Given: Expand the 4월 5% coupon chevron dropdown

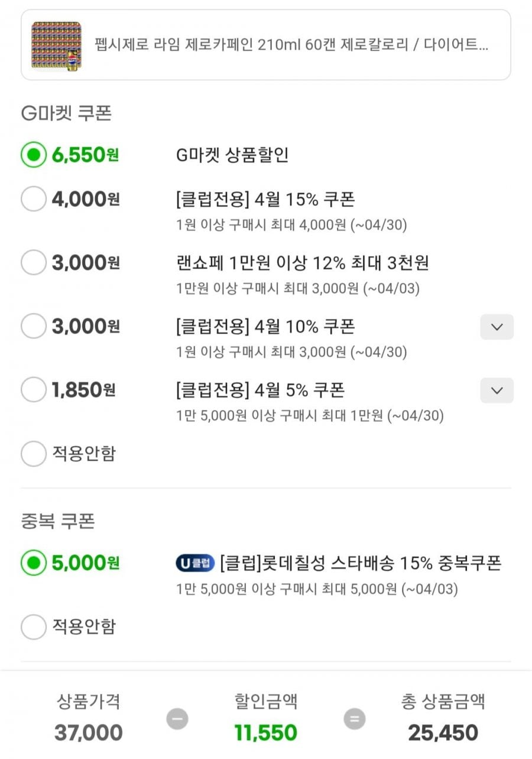Looking at the screenshot, I should point(497,390).
